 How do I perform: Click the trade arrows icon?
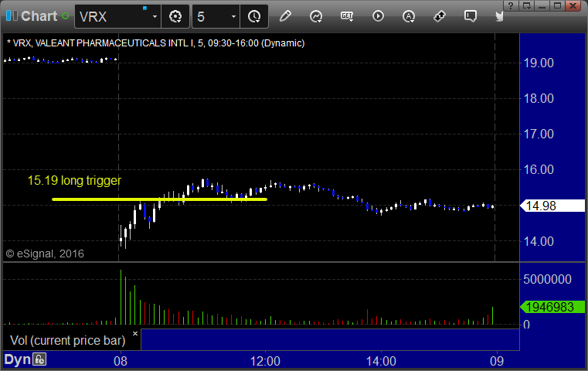click(x=440, y=16)
